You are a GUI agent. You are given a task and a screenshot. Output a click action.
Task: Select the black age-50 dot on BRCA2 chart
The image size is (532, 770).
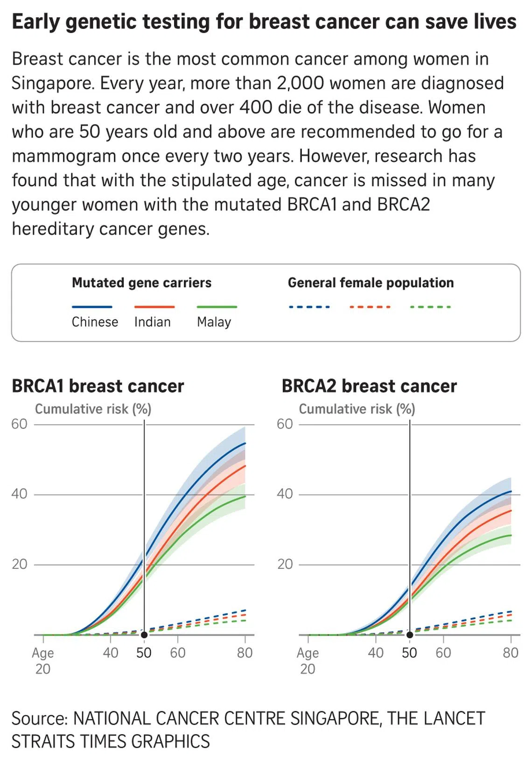click(410, 635)
